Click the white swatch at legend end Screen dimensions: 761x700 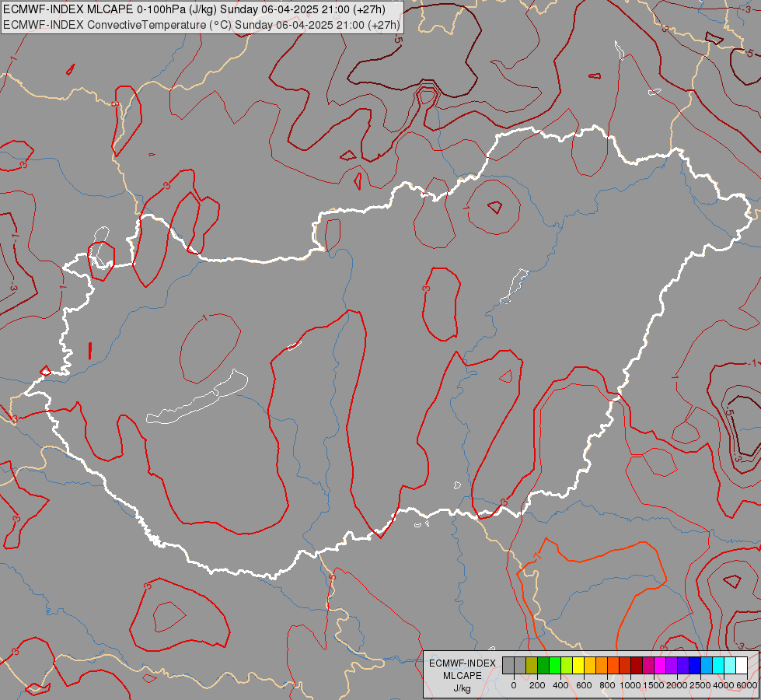pos(742,665)
